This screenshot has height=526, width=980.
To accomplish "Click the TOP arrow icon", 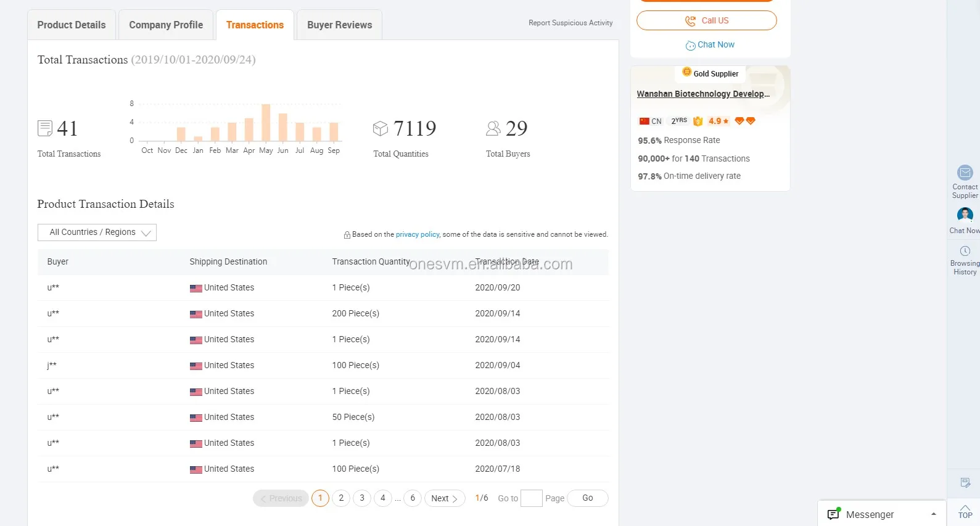I will 965,511.
